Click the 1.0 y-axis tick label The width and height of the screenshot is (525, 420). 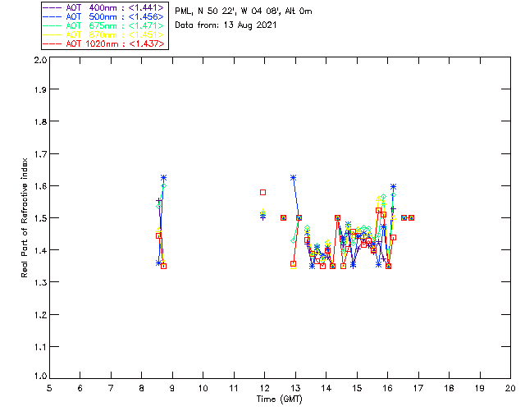(x=40, y=376)
